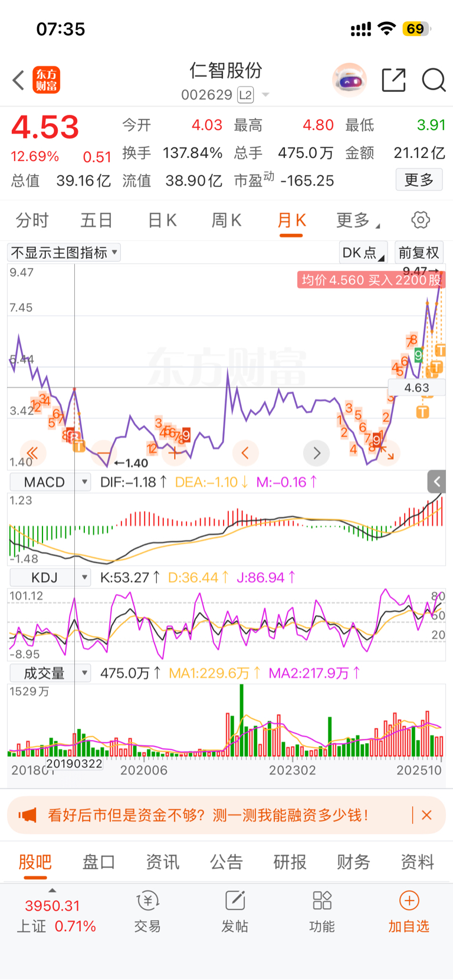Tap the megaphone promotion icon
This screenshot has width=453, height=980.
28,815
